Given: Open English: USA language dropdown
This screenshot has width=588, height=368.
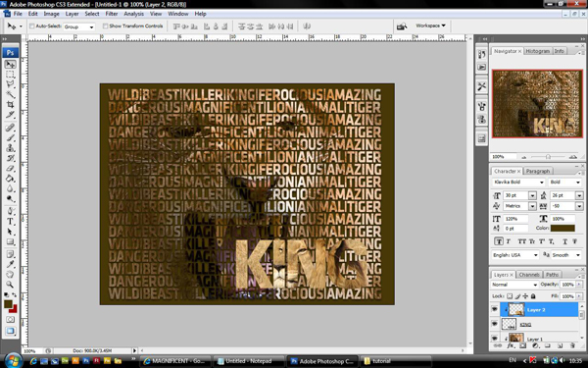Looking at the screenshot, I should tap(515, 255).
